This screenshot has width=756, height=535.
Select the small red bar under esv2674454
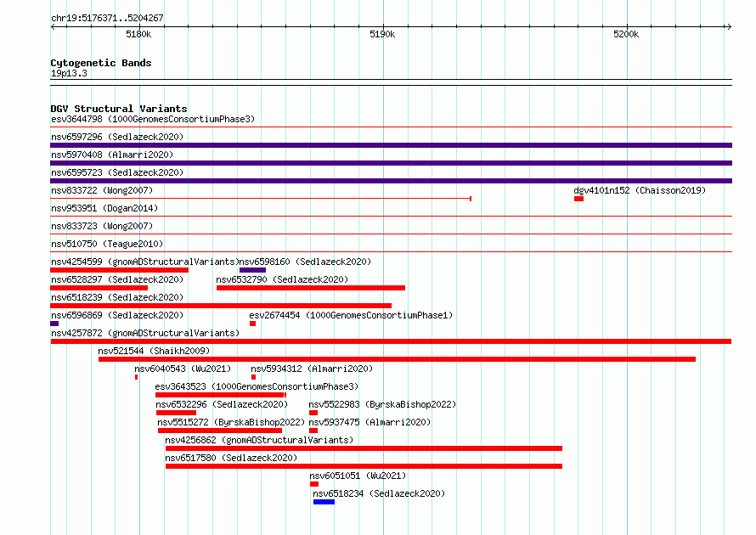[x=252, y=324]
